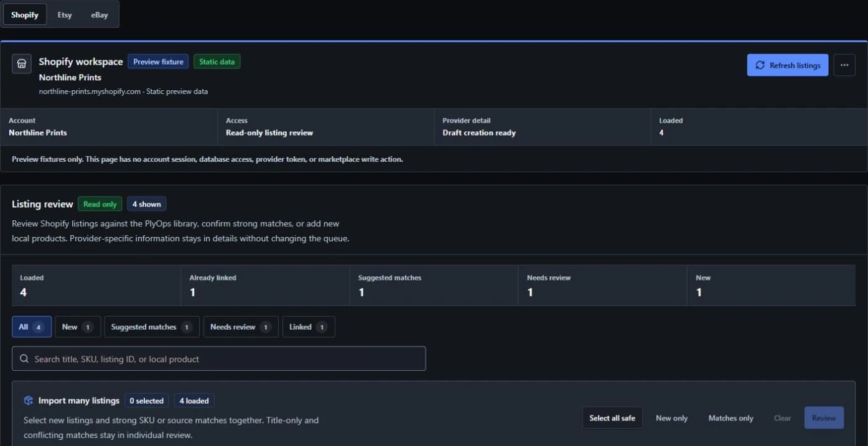This screenshot has height=446, width=868.
Task: Click the Shopify workspace heading
Action: click(81, 62)
